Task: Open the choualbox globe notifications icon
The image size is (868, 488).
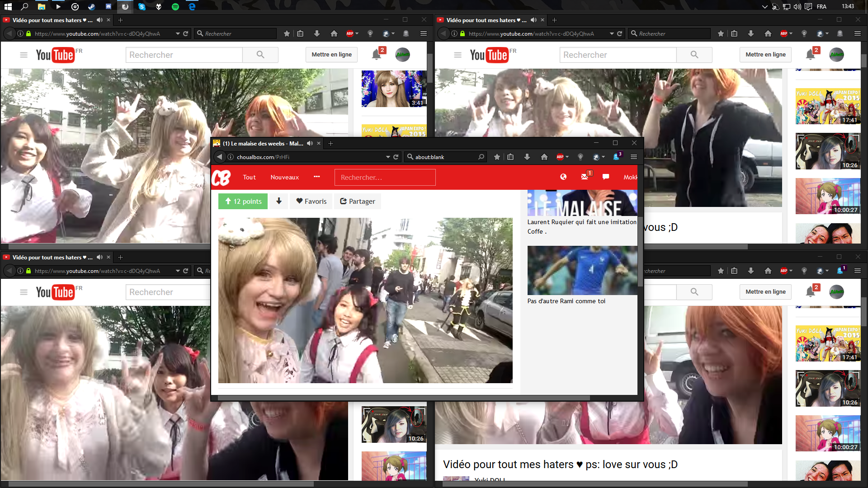Action: tap(563, 177)
